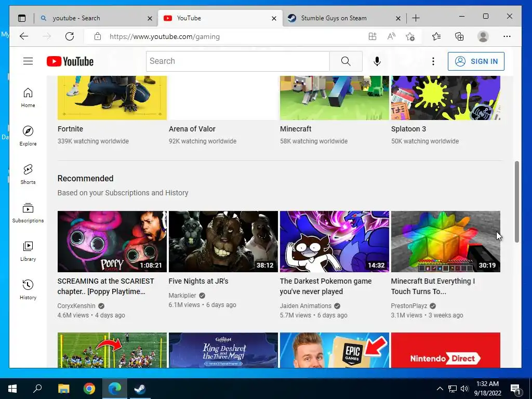Open Steam from taskbar

[140, 389]
